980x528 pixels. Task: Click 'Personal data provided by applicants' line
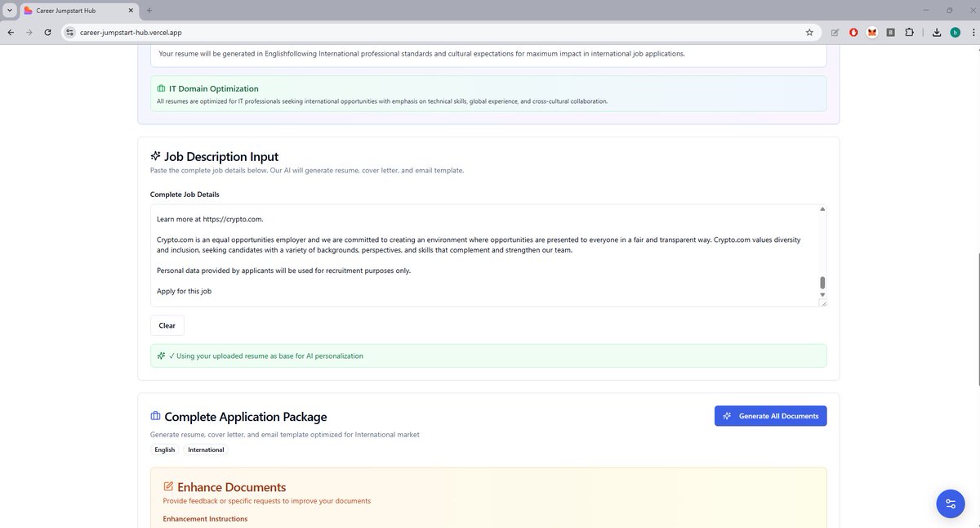pyautogui.click(x=283, y=271)
